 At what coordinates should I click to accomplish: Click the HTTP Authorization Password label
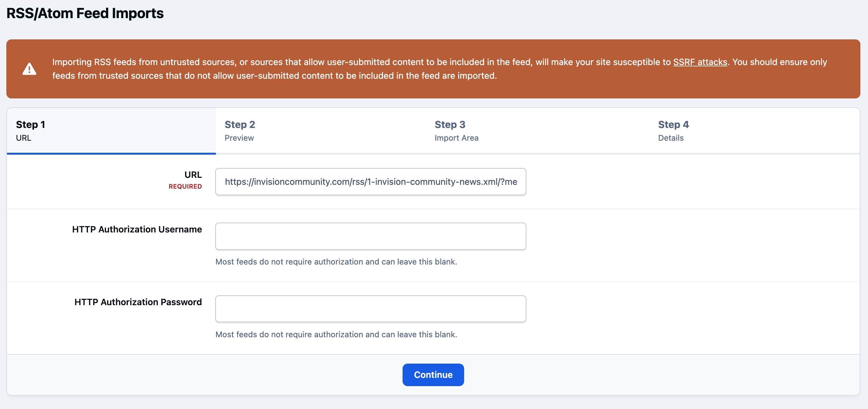point(138,302)
